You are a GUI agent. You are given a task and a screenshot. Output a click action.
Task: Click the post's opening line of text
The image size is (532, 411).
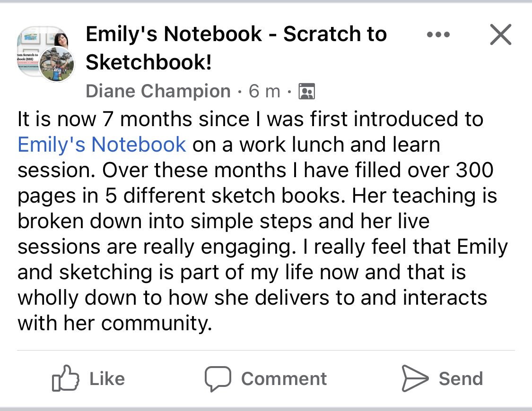(x=250, y=119)
